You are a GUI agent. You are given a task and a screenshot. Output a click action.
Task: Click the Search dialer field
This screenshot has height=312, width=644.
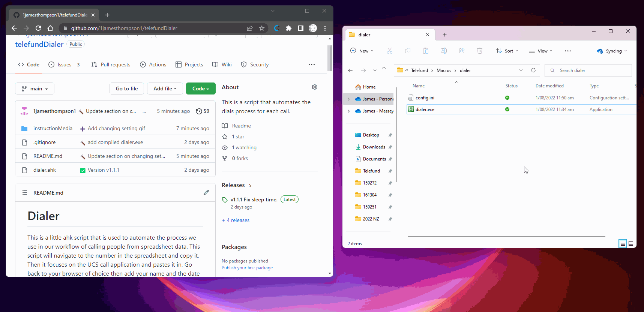click(588, 70)
